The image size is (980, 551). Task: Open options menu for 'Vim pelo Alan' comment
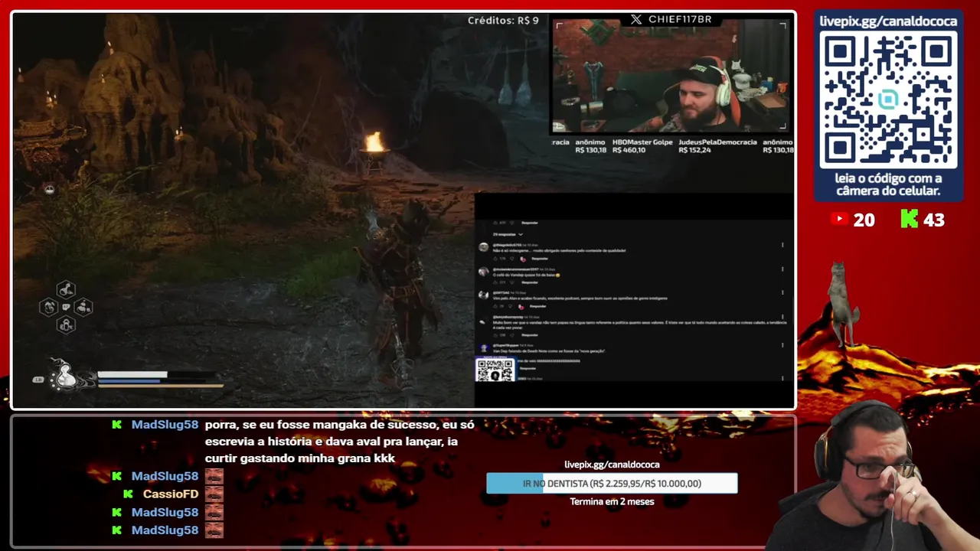(x=782, y=292)
